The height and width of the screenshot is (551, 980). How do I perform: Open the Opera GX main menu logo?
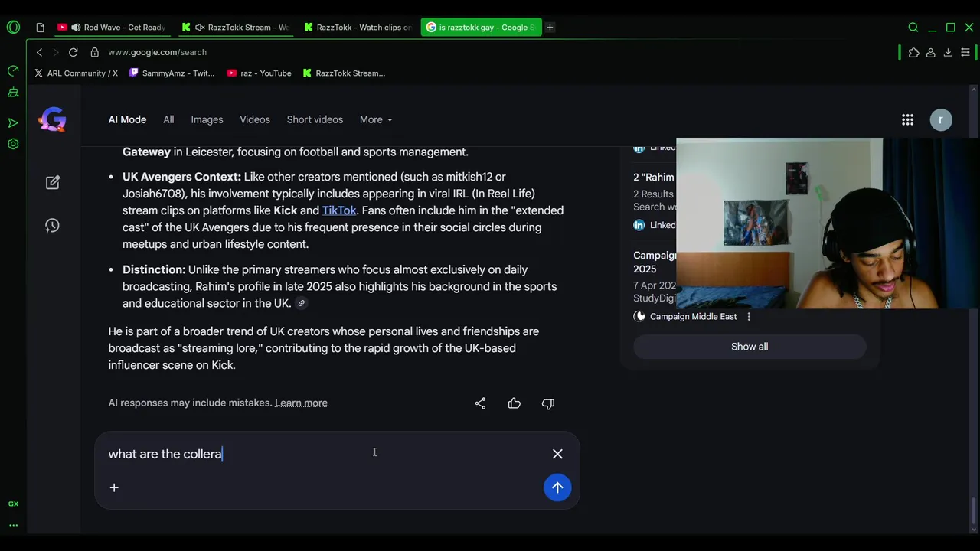13,28
